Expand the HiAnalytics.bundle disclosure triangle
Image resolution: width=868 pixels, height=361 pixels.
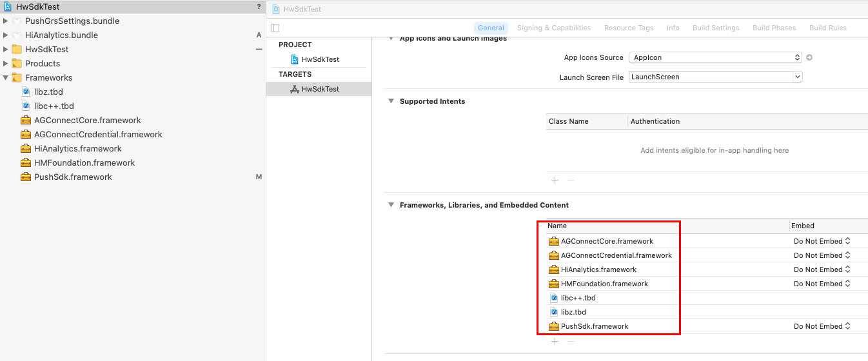click(5, 35)
